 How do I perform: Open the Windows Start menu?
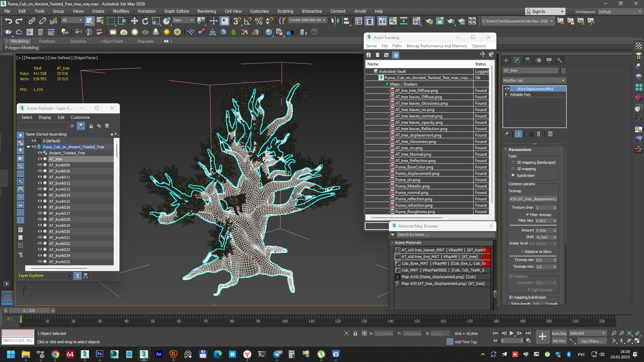coord(11,354)
